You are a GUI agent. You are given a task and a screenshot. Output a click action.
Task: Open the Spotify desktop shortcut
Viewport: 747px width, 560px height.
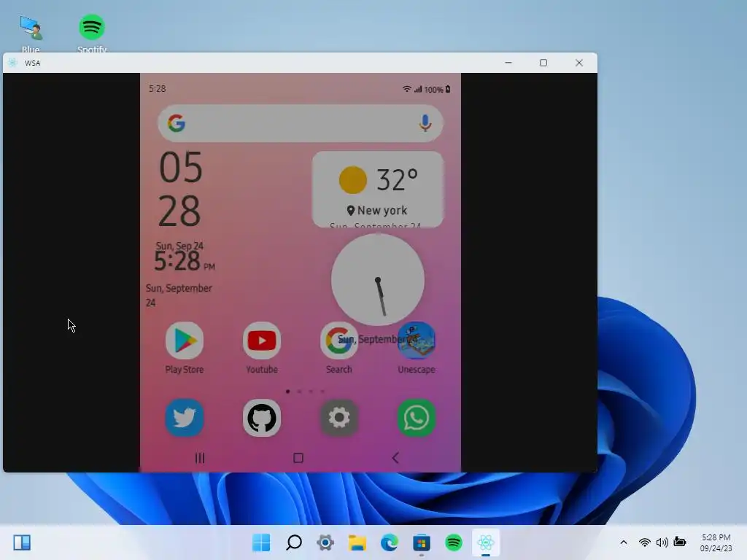point(92,34)
